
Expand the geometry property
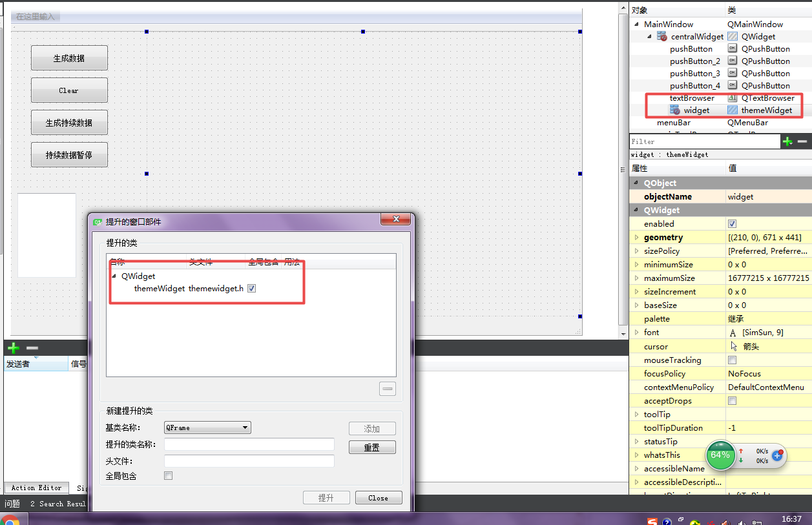point(638,237)
